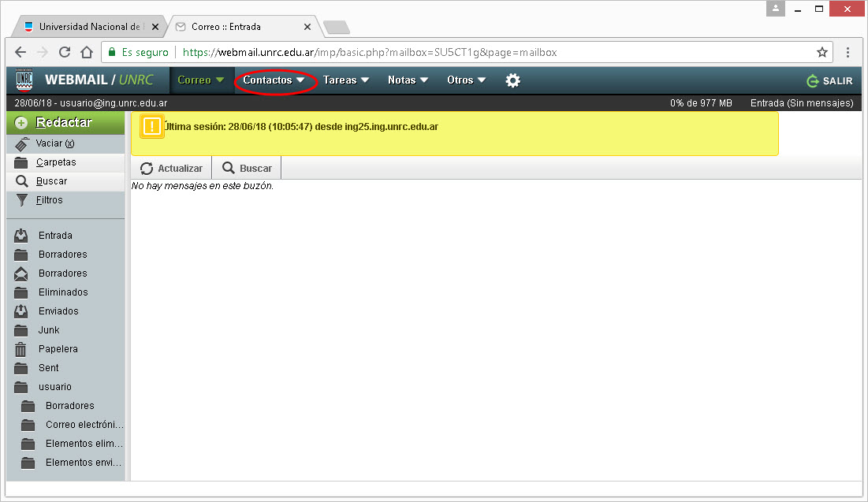Click the Entrada inbox icon
Viewport: 868px width, 502px height.
pos(21,235)
